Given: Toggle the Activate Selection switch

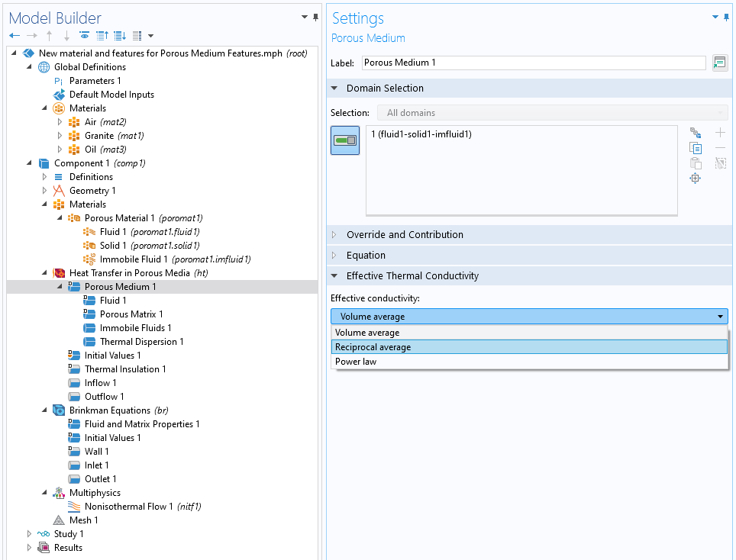Looking at the screenshot, I should click(x=345, y=140).
